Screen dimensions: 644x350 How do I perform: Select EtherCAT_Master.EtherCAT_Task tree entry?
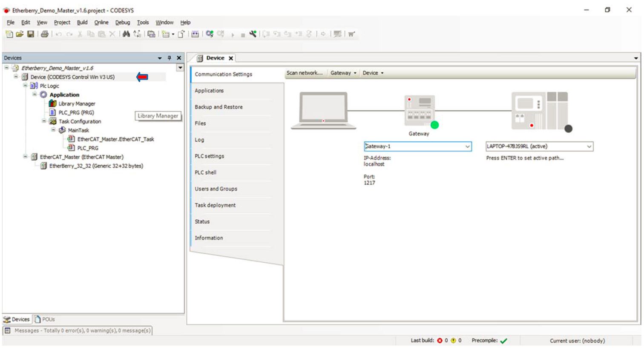(x=115, y=139)
